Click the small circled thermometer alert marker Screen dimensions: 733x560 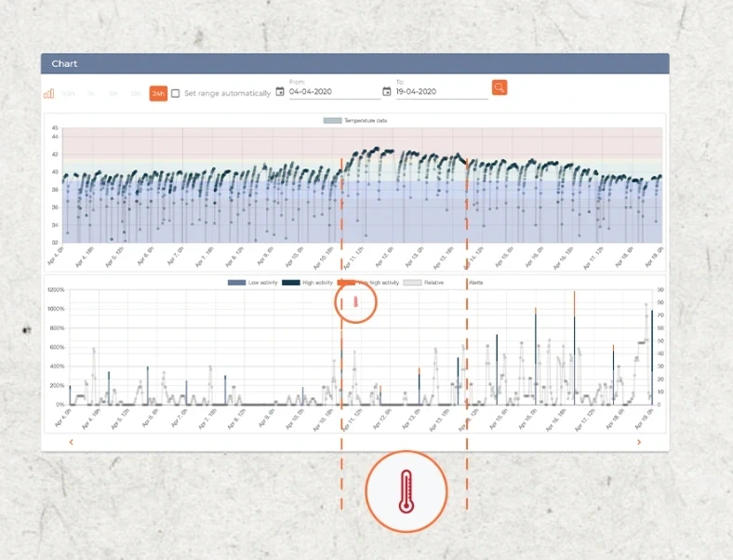pyautogui.click(x=355, y=301)
